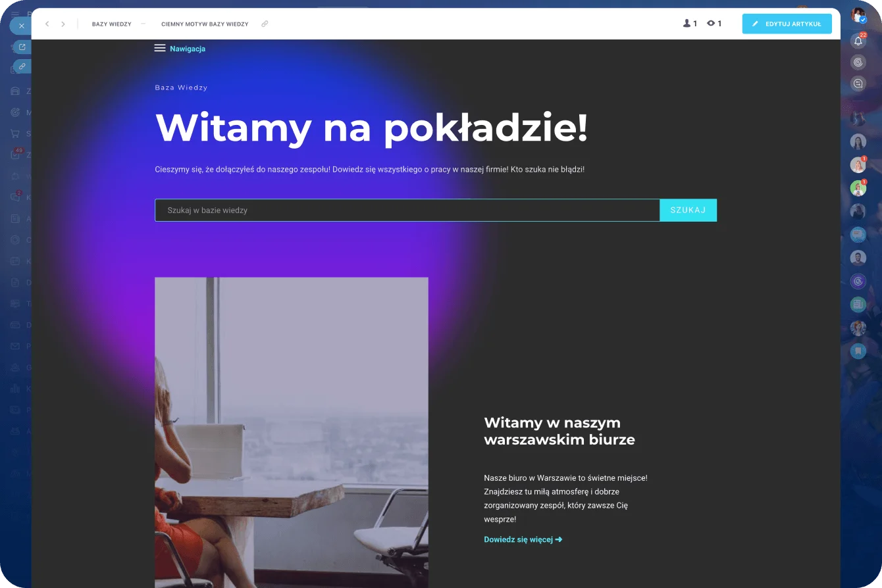This screenshot has height=588, width=882.
Task: Open the office photo with woman at desk
Action: click(x=292, y=432)
